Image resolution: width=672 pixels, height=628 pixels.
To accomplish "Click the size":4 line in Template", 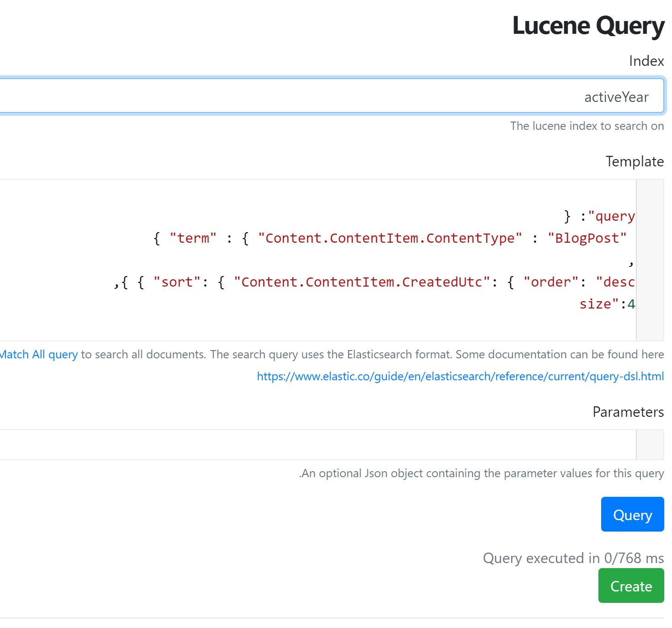I will tap(607, 304).
